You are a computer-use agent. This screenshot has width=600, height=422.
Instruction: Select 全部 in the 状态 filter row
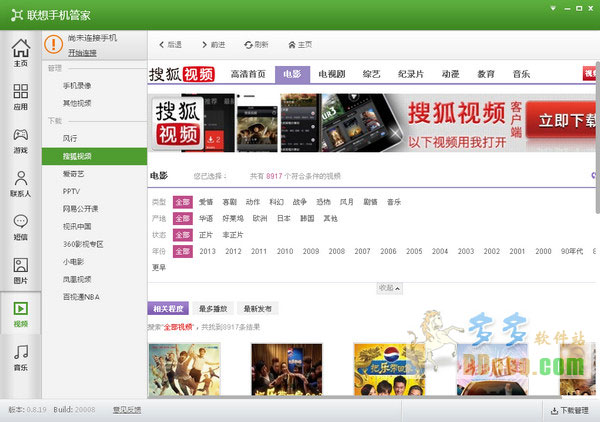click(x=183, y=235)
